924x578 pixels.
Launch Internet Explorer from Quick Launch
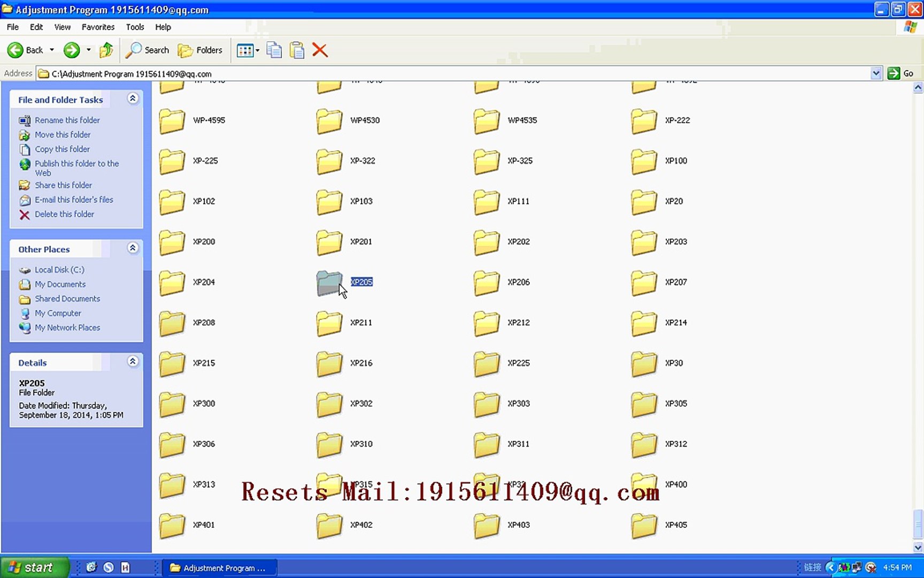(91, 567)
